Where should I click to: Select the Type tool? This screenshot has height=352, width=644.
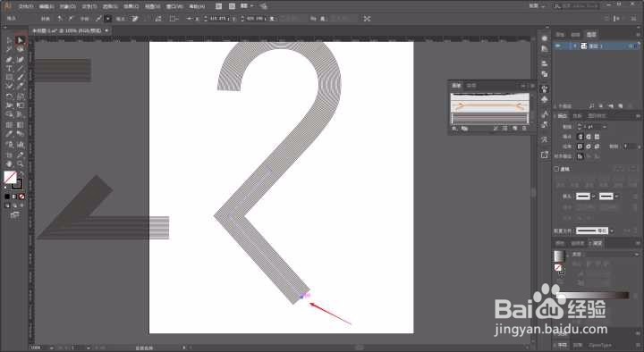click(x=9, y=69)
